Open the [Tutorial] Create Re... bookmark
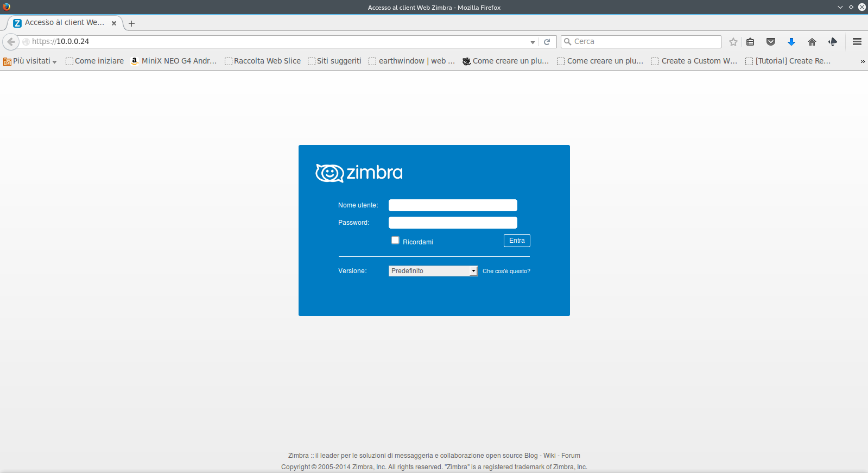The height and width of the screenshot is (473, 868). pos(788,61)
